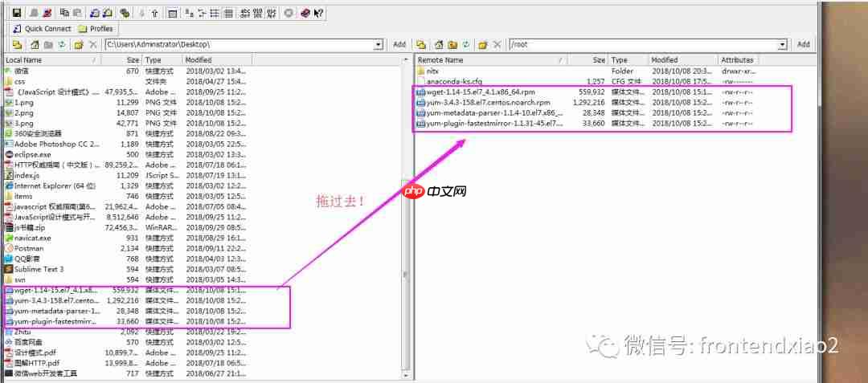868x383 pixels.
Task: Expand the local path dropdown arrow
Action: coord(379,45)
